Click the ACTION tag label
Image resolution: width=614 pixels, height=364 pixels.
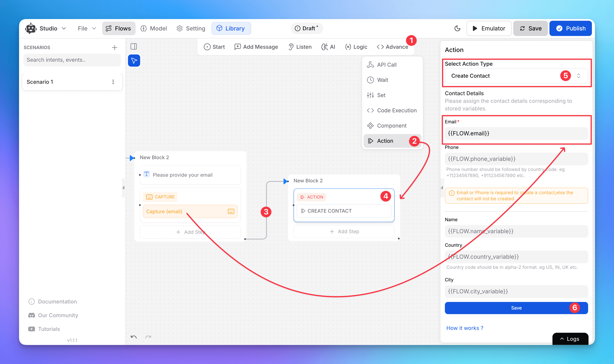[x=312, y=197]
